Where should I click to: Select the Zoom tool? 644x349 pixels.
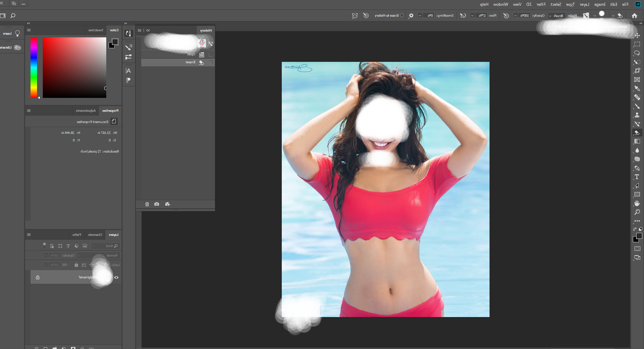pos(637,212)
